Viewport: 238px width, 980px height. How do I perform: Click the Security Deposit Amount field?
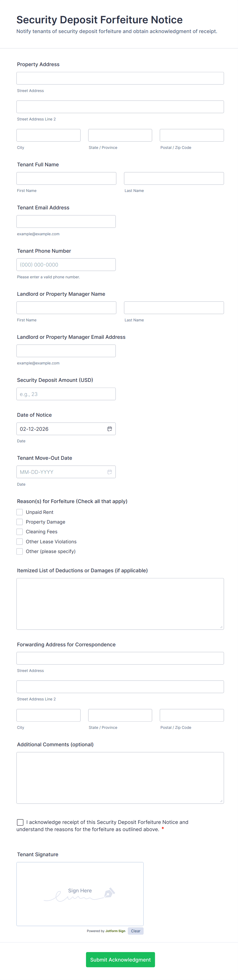click(x=66, y=394)
